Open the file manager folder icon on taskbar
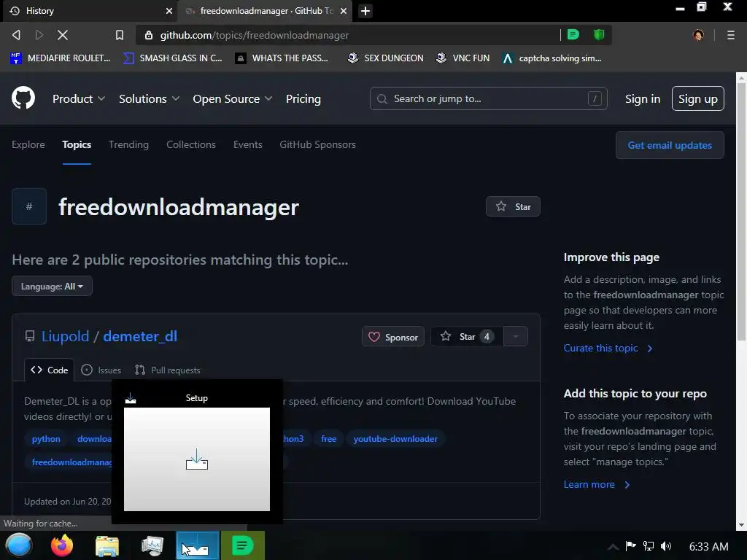 coord(107,545)
